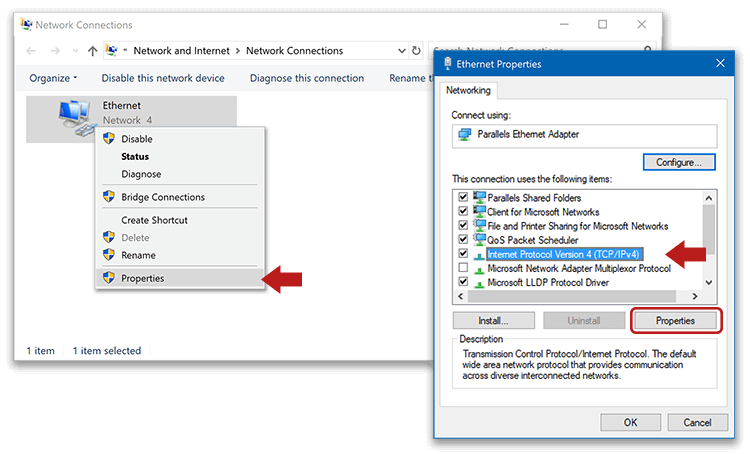Click the Multiplexor Protocol icon
750x454 pixels.
point(479,270)
